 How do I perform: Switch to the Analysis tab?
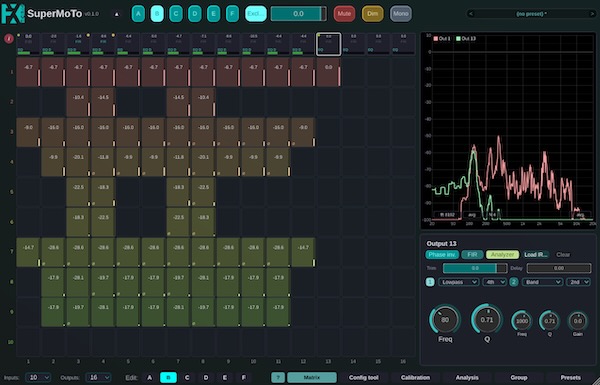(x=467, y=377)
